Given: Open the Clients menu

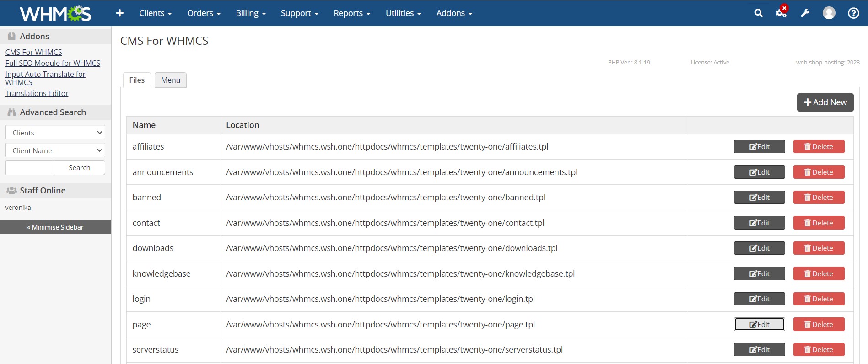Looking at the screenshot, I should (x=156, y=13).
